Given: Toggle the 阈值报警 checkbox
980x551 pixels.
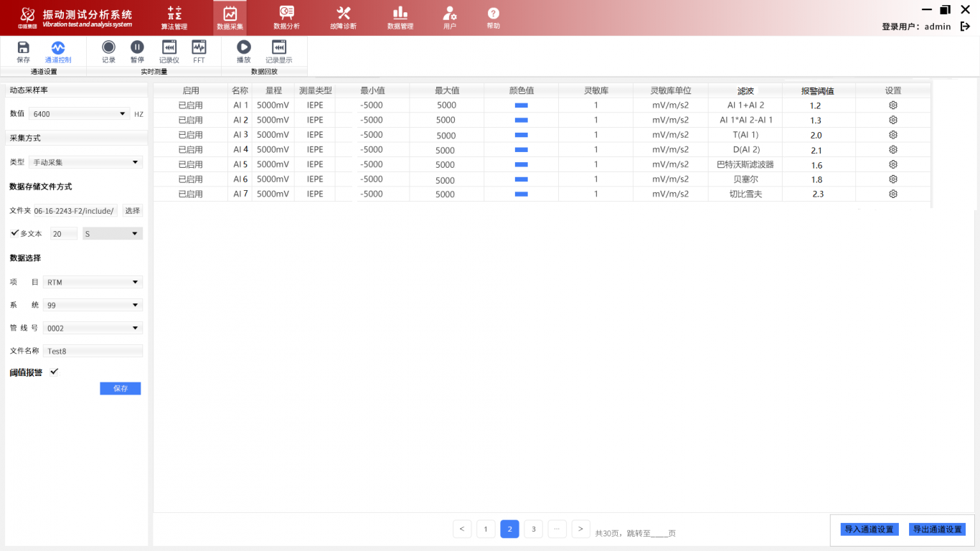Looking at the screenshot, I should point(55,372).
